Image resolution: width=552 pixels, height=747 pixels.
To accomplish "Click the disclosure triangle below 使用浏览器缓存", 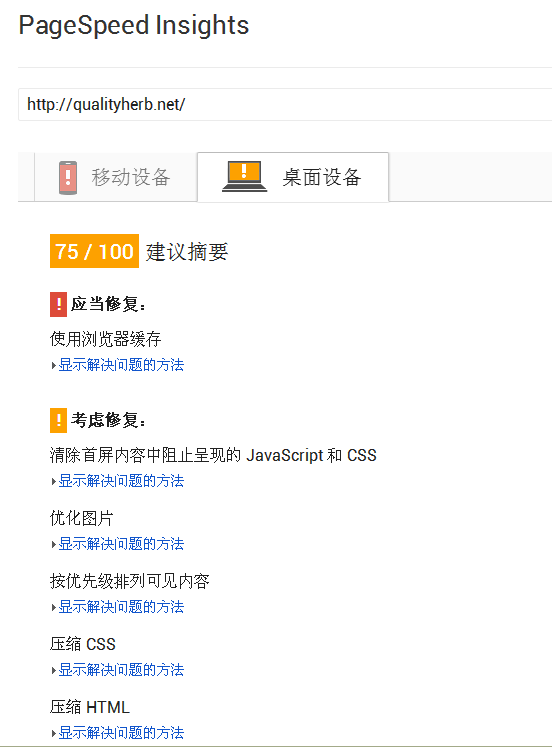I will tap(53, 366).
